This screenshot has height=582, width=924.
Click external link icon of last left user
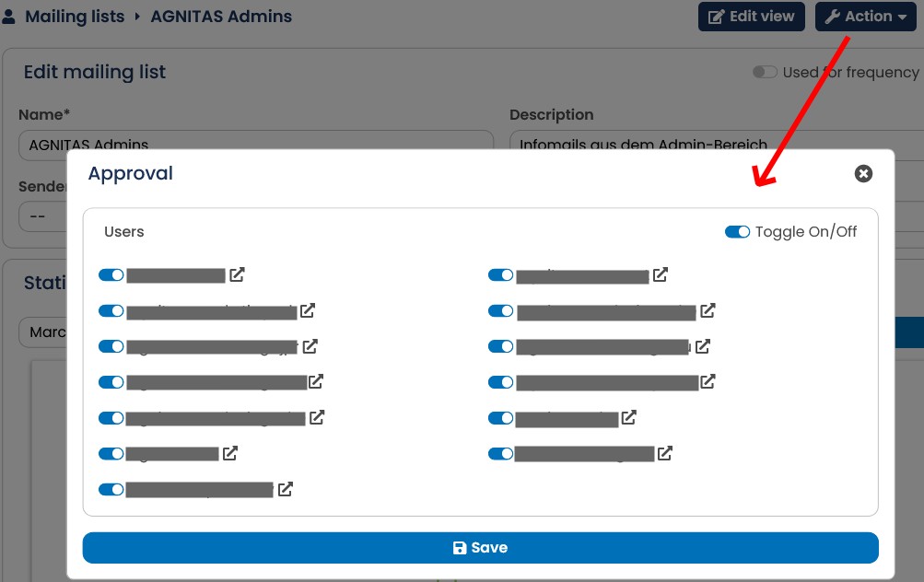coord(286,489)
